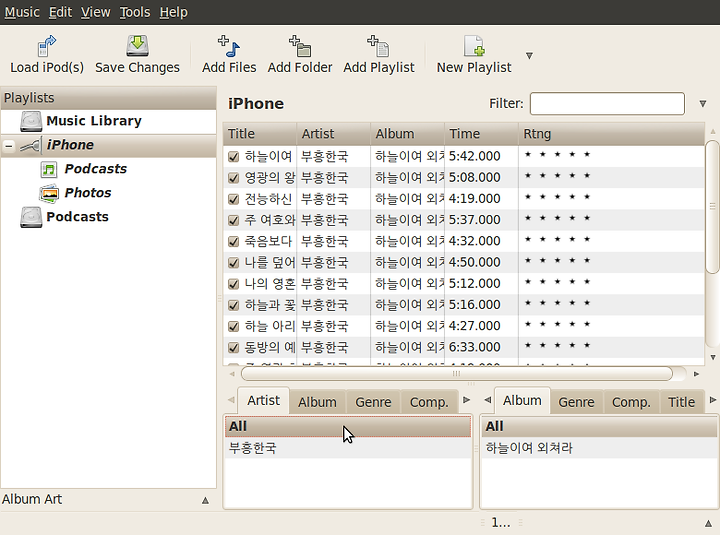Click left arrow of left sort tab bar
Viewport: 720px width, 535px height.
[231, 400]
